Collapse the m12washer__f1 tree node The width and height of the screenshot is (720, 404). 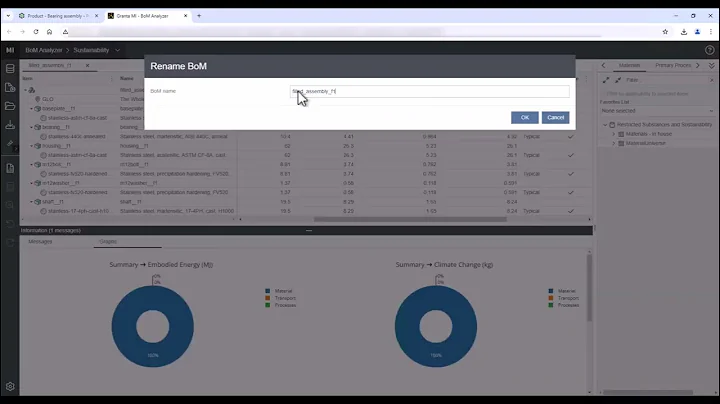[32, 183]
